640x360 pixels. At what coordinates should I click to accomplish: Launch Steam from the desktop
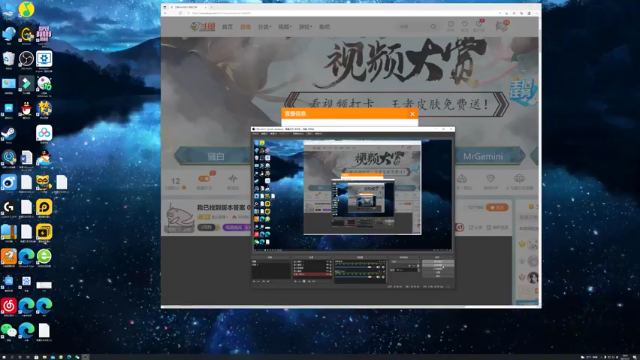coord(9,133)
